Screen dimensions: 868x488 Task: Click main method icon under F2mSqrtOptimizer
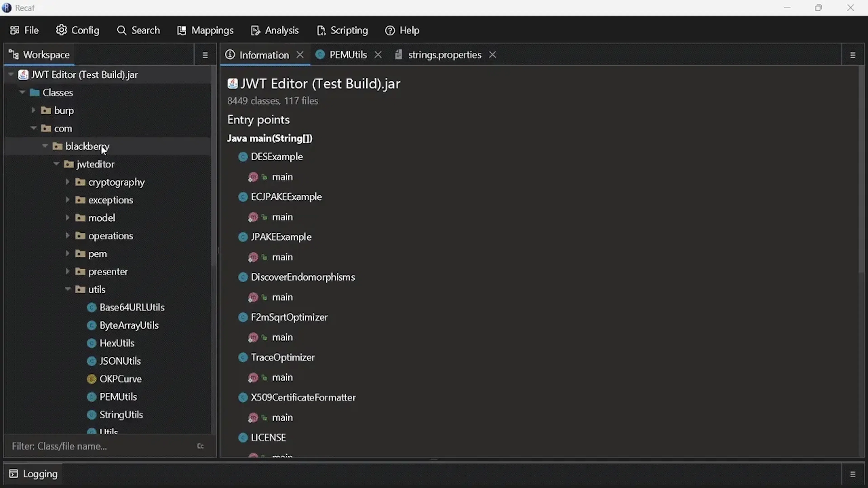(253, 337)
